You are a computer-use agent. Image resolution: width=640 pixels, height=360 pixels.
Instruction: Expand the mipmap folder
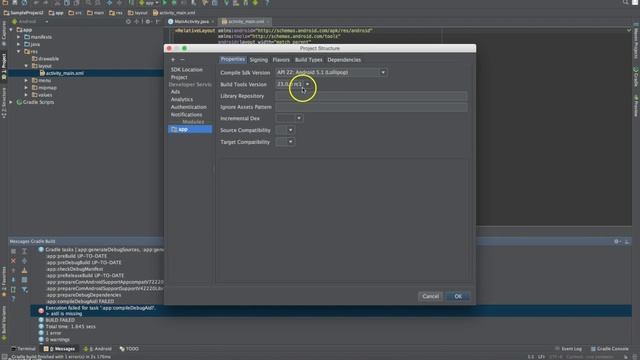26,87
